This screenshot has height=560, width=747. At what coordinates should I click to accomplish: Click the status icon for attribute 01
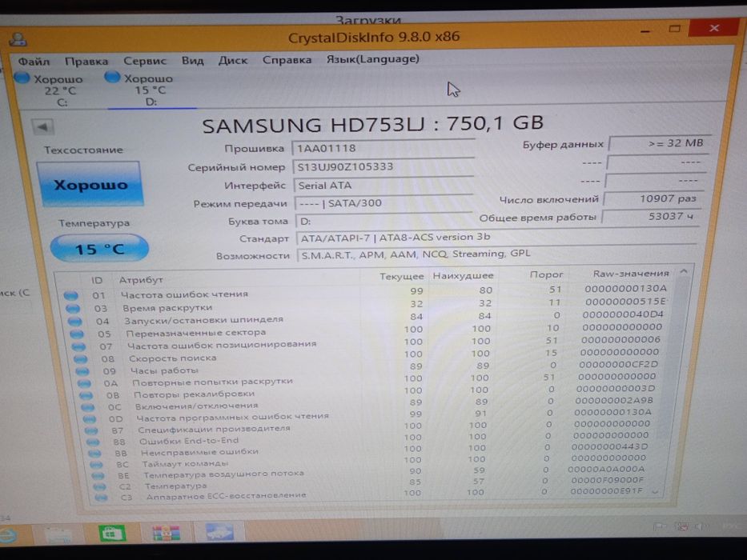(x=71, y=296)
